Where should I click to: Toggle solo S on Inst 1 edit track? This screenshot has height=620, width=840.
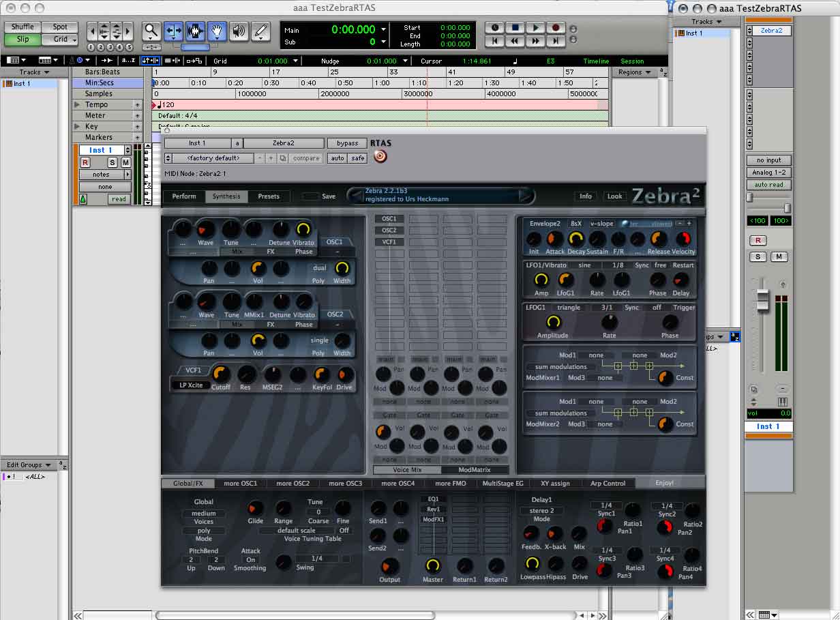(112, 162)
